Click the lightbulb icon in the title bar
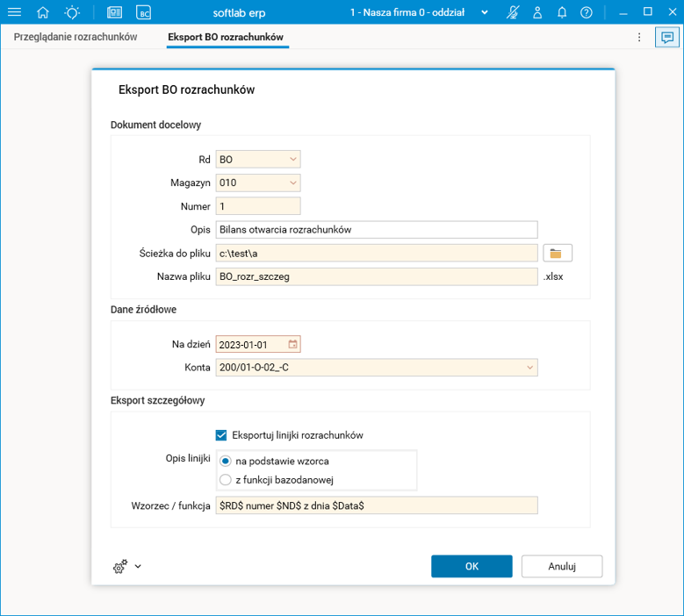This screenshot has height=616, width=684. [x=72, y=12]
